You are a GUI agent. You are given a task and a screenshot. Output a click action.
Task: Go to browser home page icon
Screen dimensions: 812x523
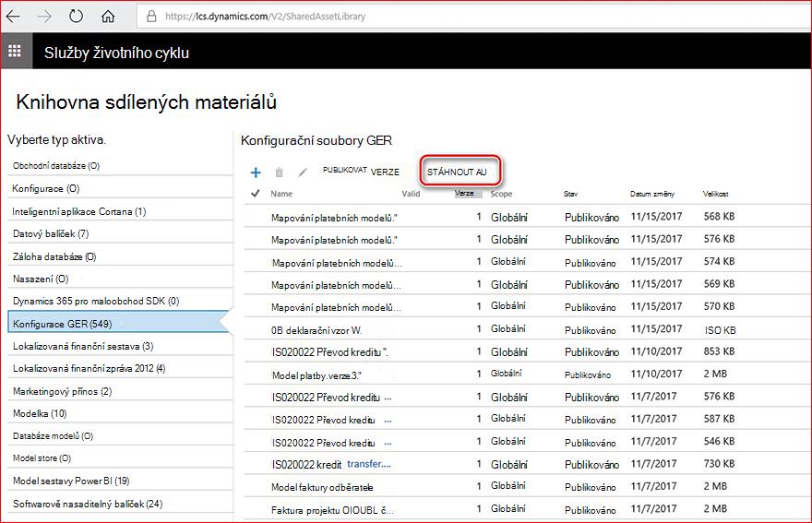(x=108, y=16)
